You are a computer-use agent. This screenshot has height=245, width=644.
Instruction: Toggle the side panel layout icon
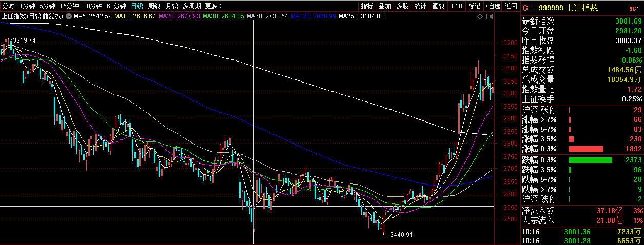[x=489, y=16]
